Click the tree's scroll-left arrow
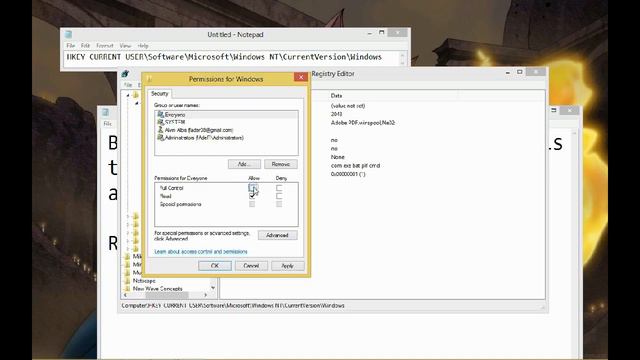Image resolution: width=640 pixels, height=360 pixels. coord(125,295)
